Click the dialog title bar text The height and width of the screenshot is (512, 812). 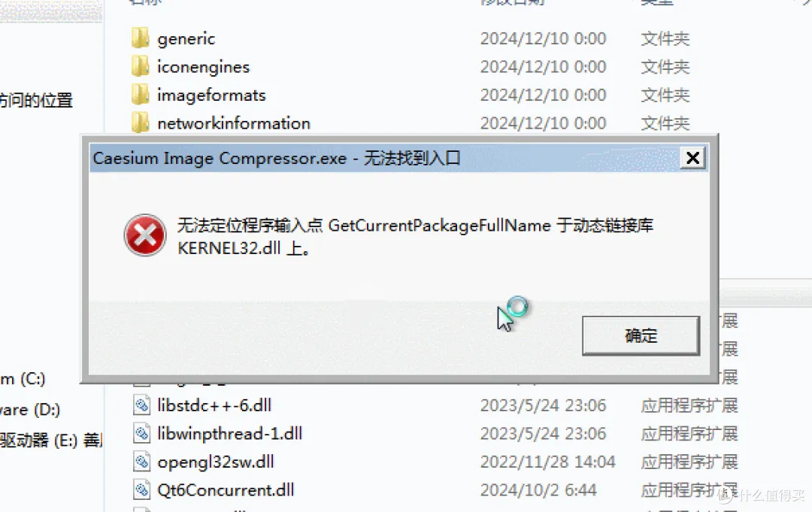pos(277,158)
